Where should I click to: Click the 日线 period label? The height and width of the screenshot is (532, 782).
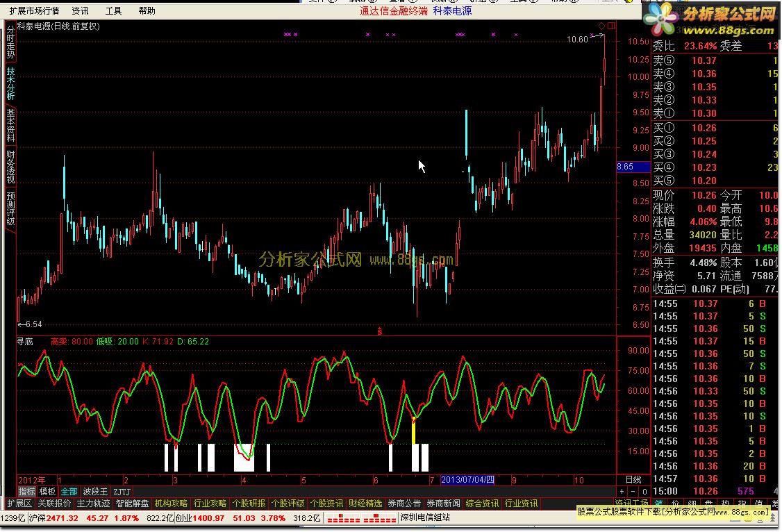click(x=633, y=480)
